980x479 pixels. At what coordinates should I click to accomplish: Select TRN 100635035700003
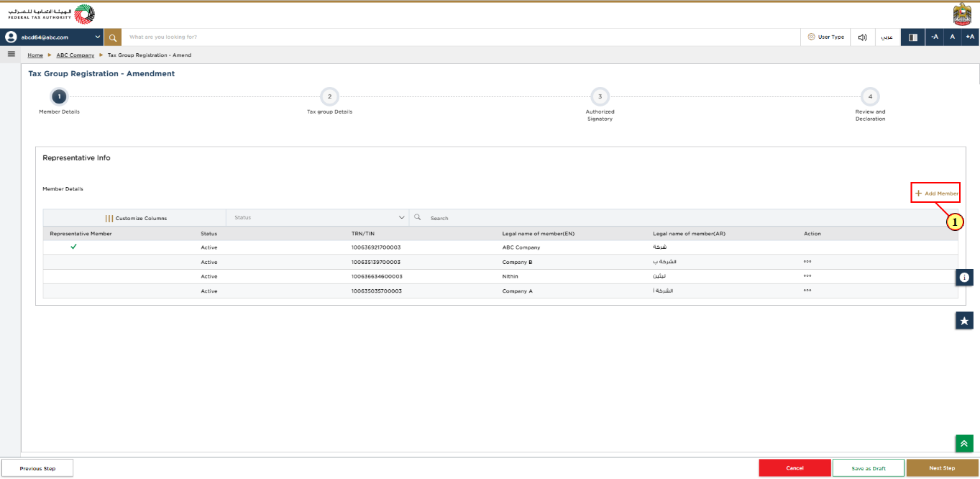376,291
